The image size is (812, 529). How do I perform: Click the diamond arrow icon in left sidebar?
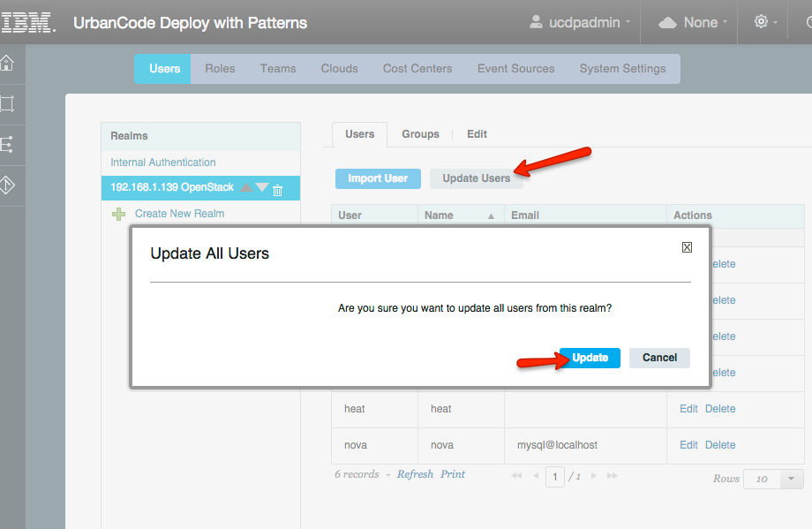tap(7, 185)
